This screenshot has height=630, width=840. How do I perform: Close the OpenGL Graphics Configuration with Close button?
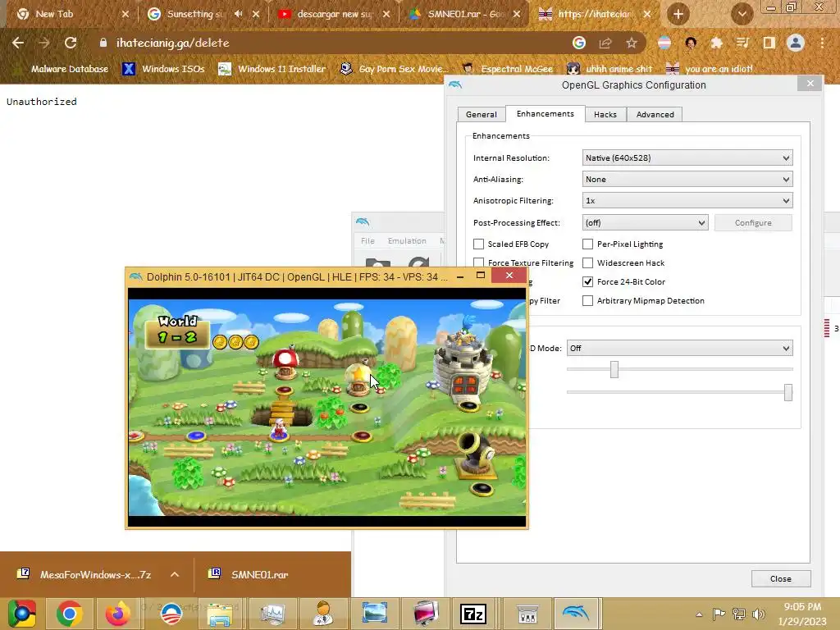tap(781, 578)
